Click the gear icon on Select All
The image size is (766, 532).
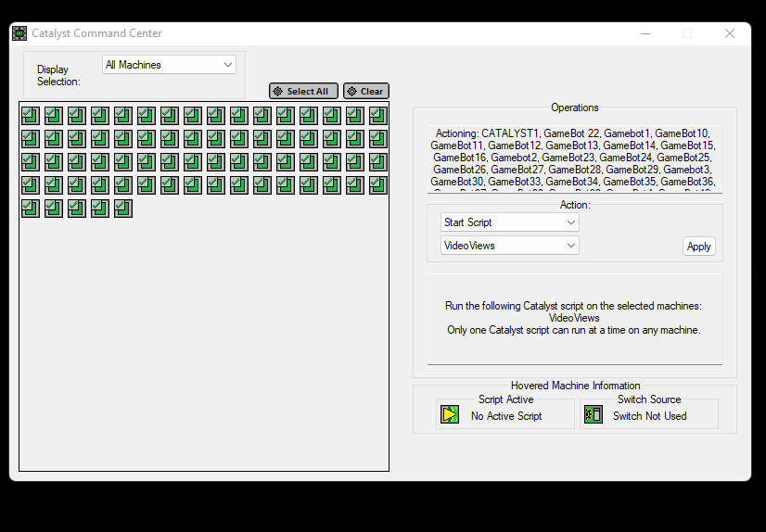[277, 92]
